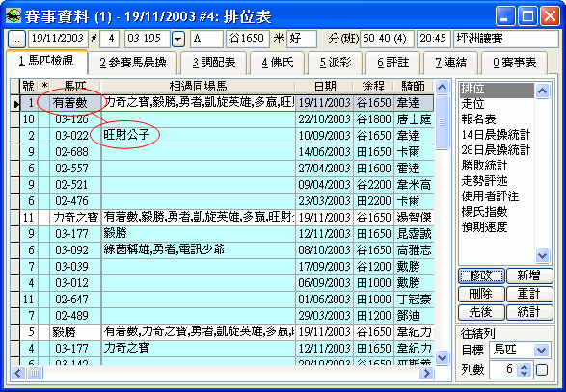Click up arrow of table vertical scrollbar

click(443, 87)
